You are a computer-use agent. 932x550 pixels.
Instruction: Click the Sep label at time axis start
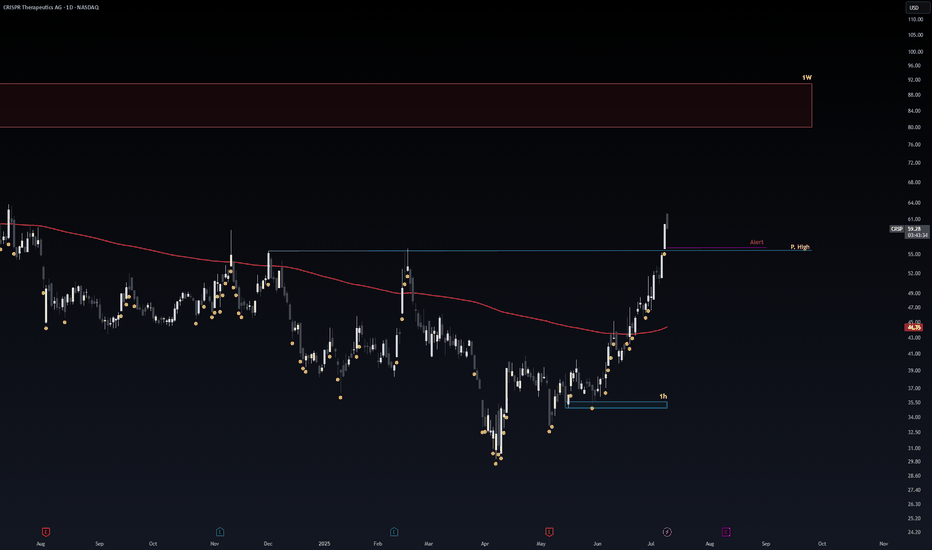click(x=99, y=543)
